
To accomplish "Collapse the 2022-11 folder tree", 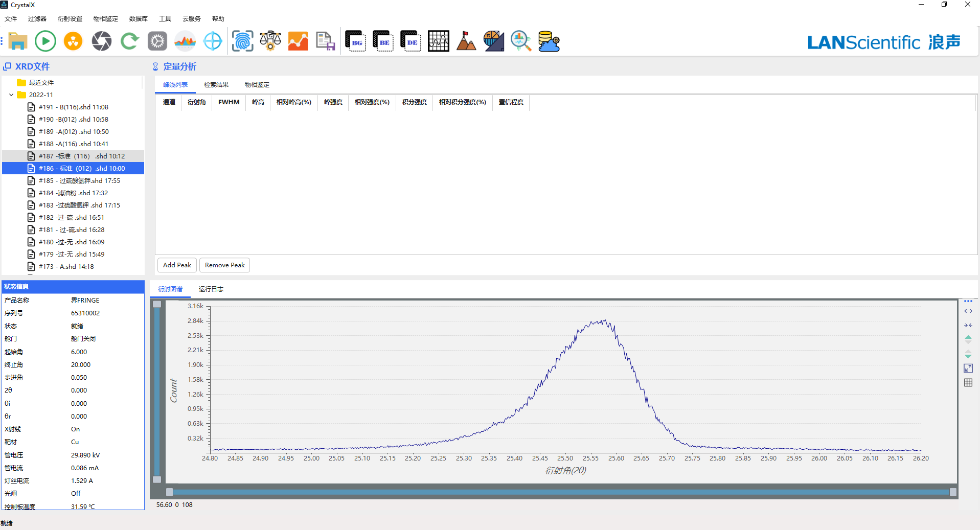I will click(x=11, y=95).
